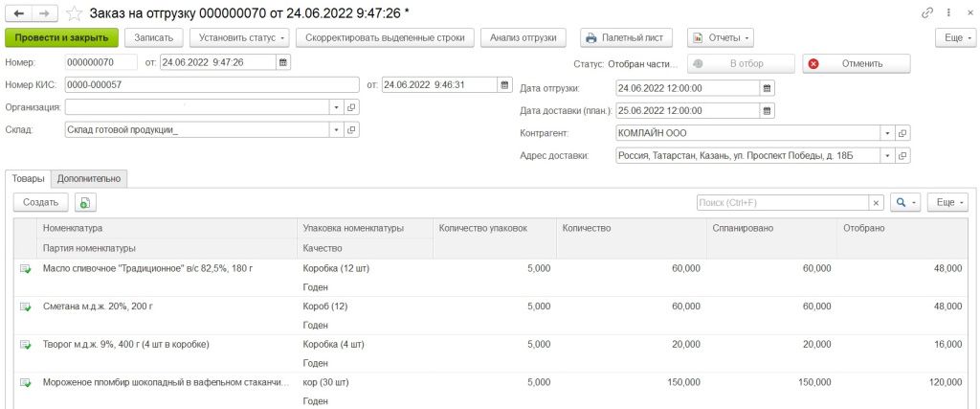Select row icon for Сметана м.д.ж. 20%
The height and width of the screenshot is (409, 980).
point(25,307)
